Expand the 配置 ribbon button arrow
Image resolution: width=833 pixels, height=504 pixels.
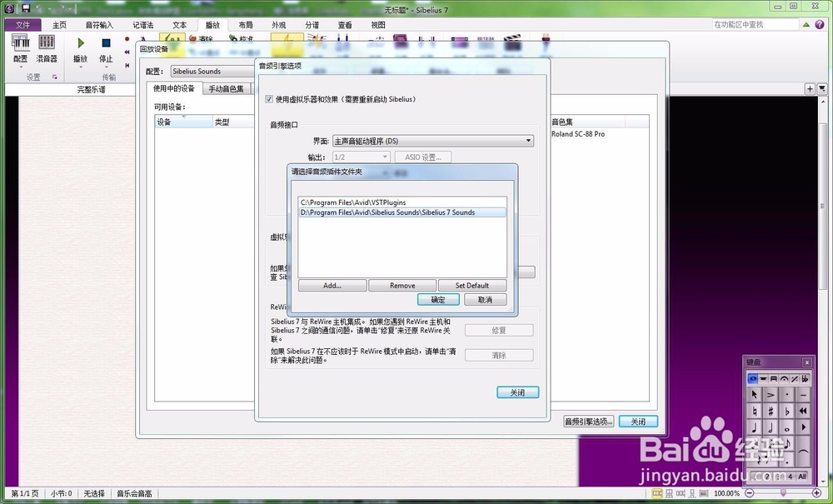point(21,67)
